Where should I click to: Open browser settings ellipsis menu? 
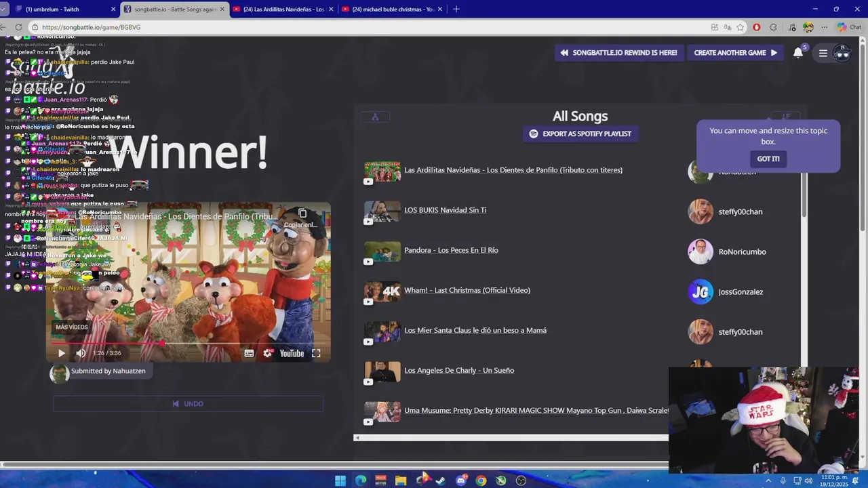tap(825, 27)
